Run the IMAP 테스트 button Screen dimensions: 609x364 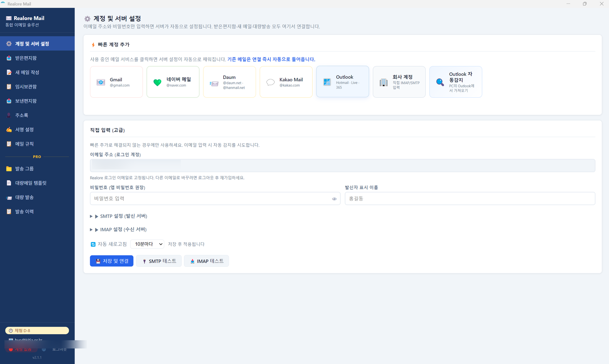point(206,261)
